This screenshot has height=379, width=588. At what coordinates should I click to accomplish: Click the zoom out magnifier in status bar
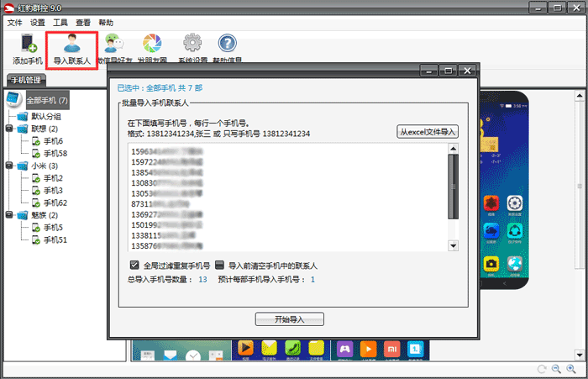tap(556, 369)
